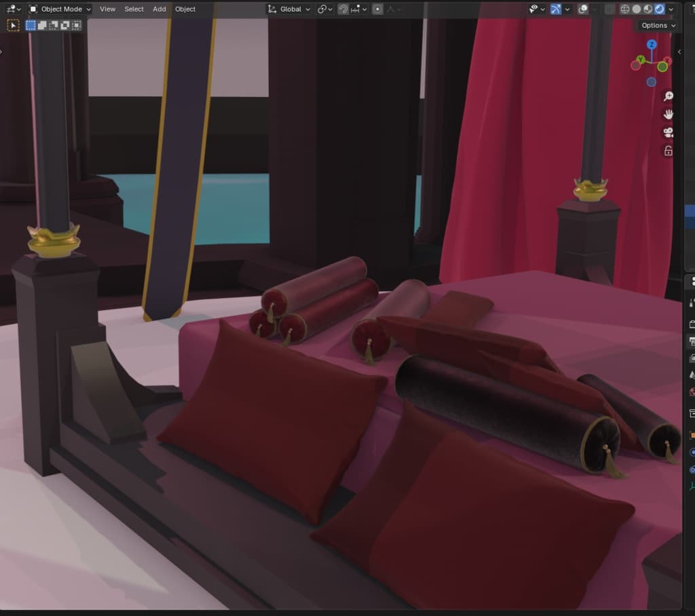This screenshot has height=616, width=695.
Task: Open the snapping options dropdown
Action: point(358,9)
